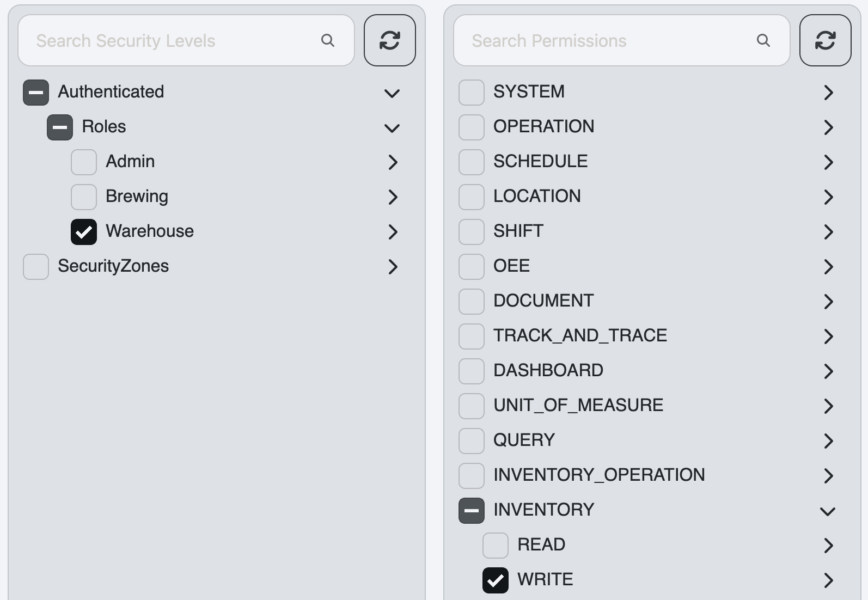Check the SecurityZones checkbox
868x600 pixels.
click(36, 267)
